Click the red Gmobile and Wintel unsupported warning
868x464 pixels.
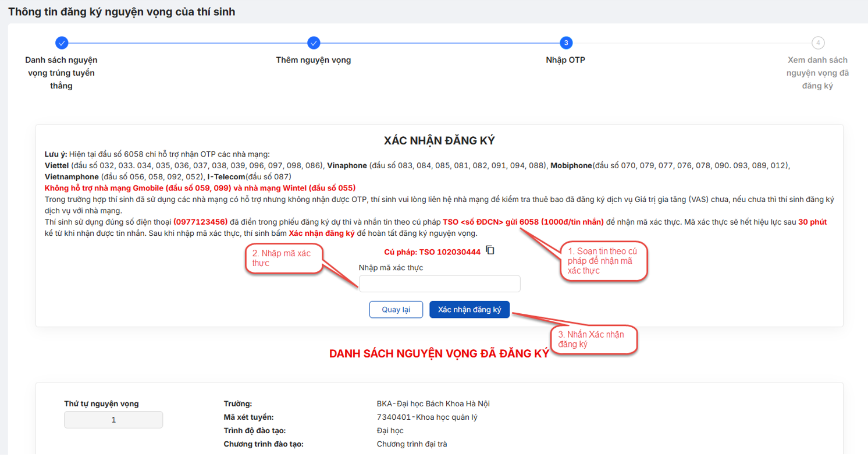point(200,188)
